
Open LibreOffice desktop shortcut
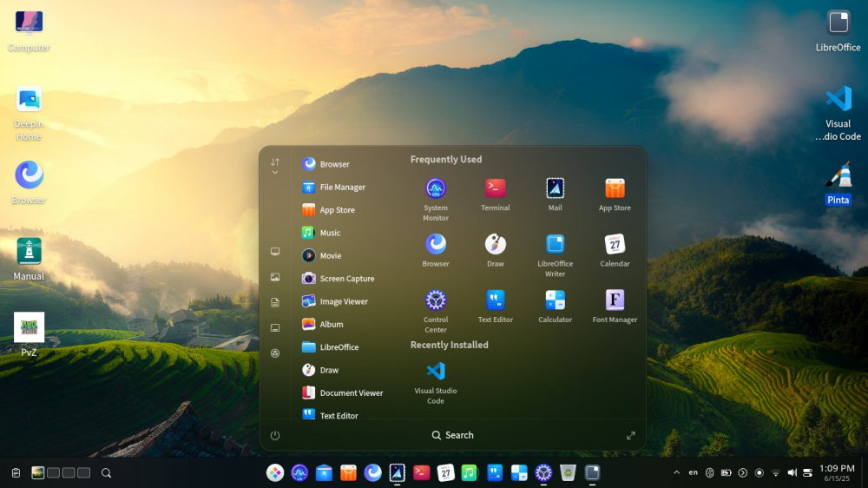click(838, 31)
